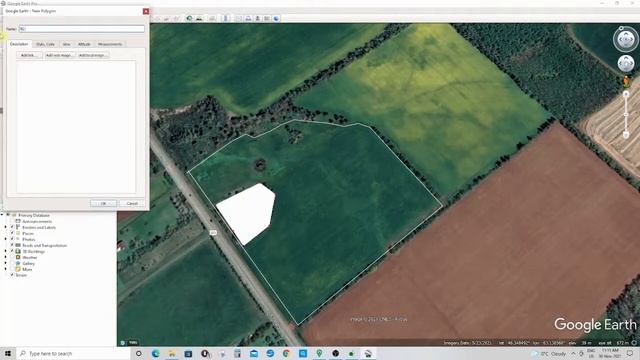Toggle the 3D Buildings checkbox

(x=12, y=251)
